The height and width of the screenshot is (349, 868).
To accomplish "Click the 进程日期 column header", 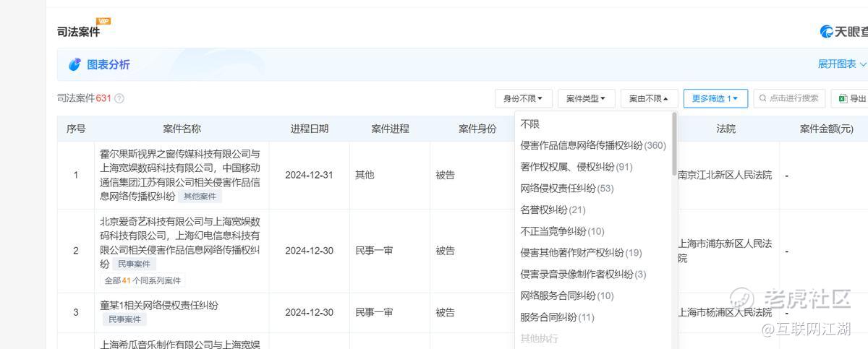I will click(310, 129).
